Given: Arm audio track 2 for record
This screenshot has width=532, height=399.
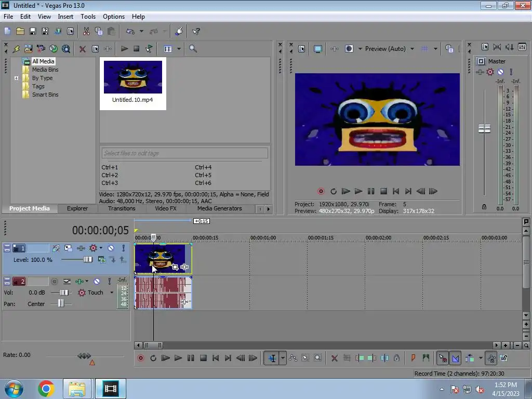Looking at the screenshot, I should point(54,281).
